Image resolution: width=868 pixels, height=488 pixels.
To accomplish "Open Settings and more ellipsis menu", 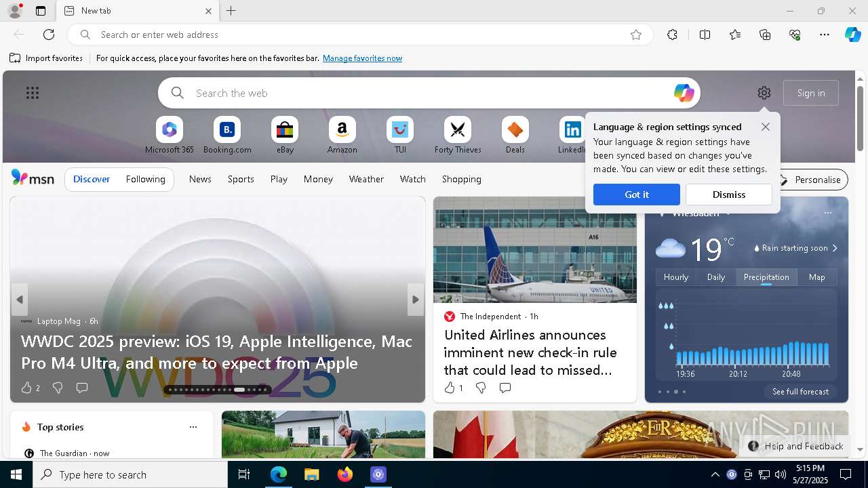I will [x=825, y=35].
